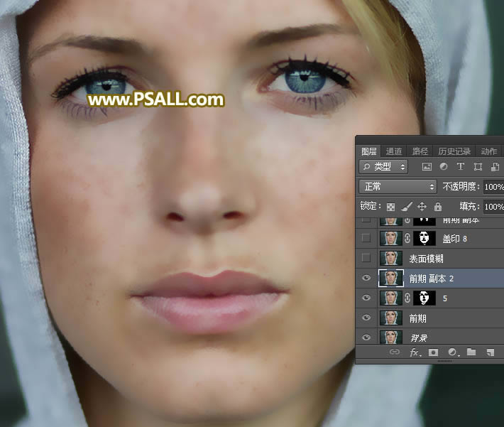Screen dimensions: 504x427
Task: Click the lock all padlock icon
Action: tap(437, 207)
